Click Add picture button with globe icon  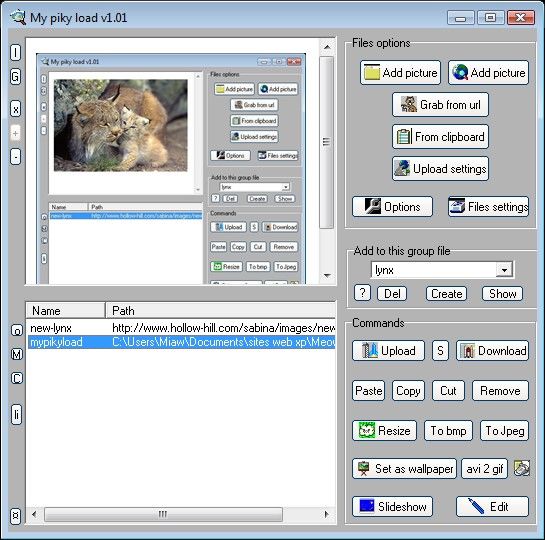pyautogui.click(x=488, y=73)
